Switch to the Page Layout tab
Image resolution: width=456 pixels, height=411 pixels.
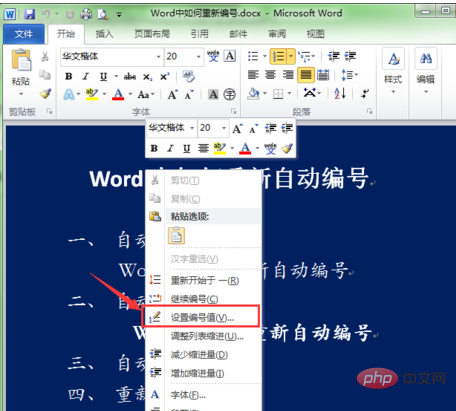pyautogui.click(x=152, y=34)
